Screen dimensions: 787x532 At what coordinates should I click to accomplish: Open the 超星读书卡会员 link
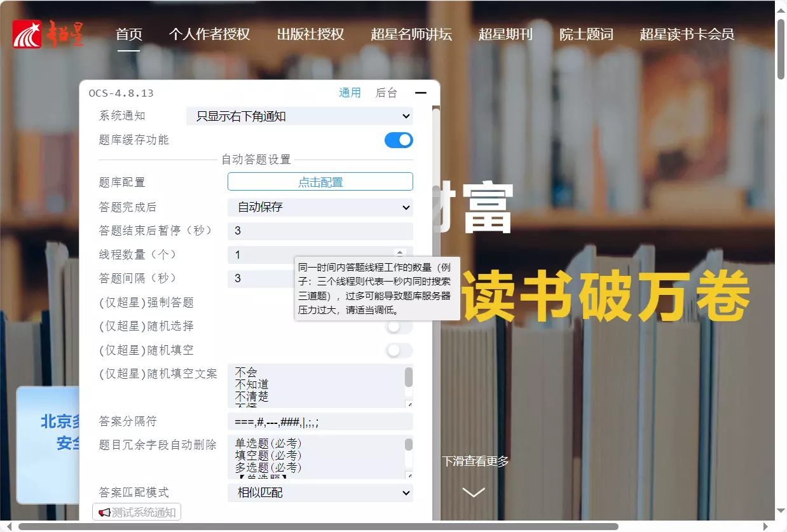click(x=687, y=34)
